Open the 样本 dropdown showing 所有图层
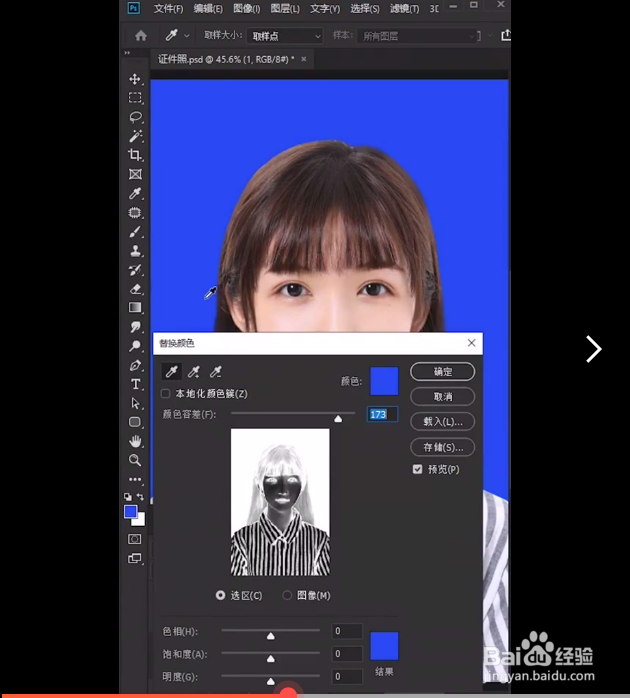Image resolution: width=630 pixels, height=698 pixels. [417, 36]
